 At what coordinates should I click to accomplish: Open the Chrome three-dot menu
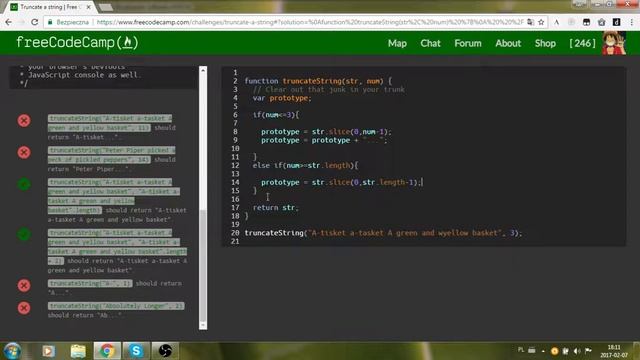click(x=631, y=22)
